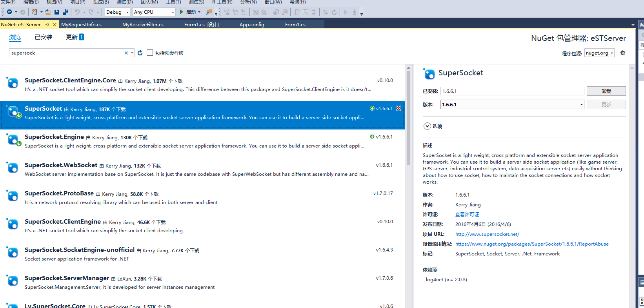Switch to the 浏览 browse tab
Viewport: 644px width, 308px height.
[15, 37]
